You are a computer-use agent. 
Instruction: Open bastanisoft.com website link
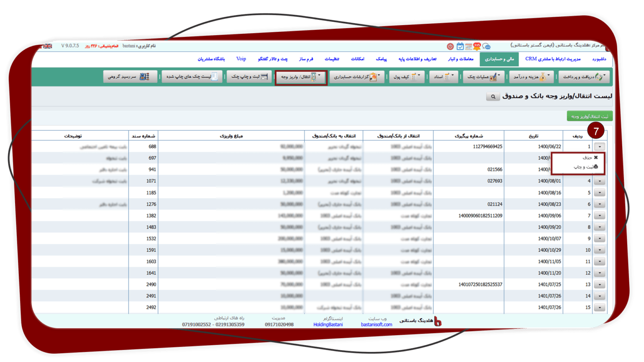coord(377,325)
